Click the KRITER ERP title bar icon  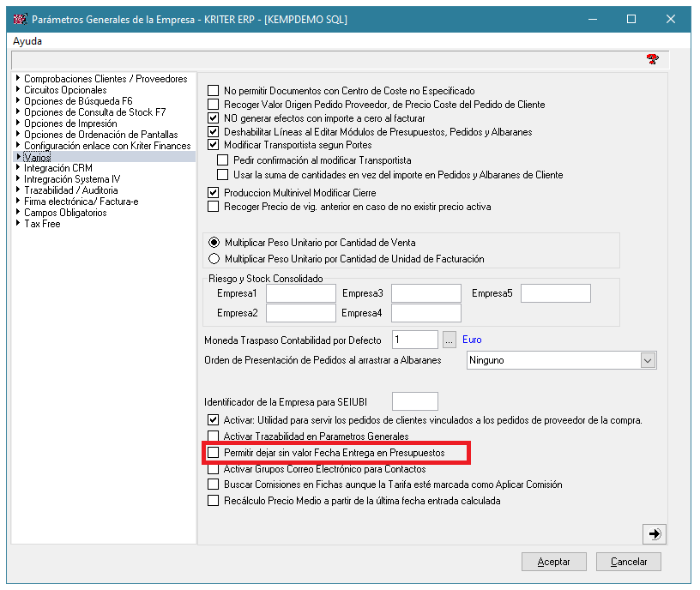point(19,18)
